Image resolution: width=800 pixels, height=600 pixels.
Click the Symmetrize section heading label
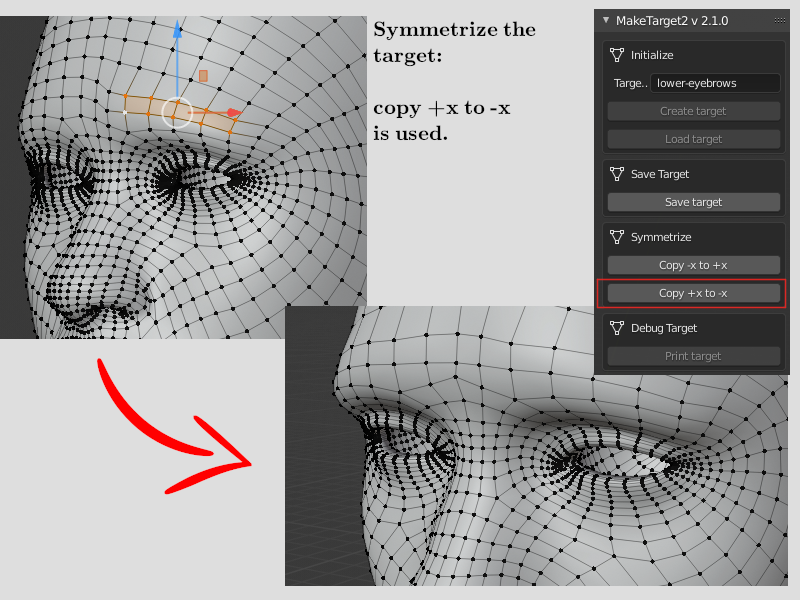661,237
